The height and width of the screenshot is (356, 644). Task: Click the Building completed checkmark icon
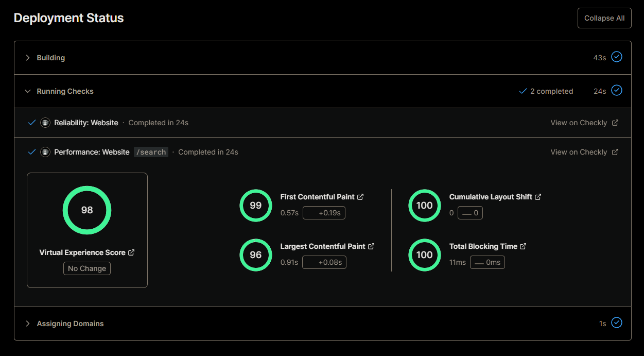click(x=617, y=57)
